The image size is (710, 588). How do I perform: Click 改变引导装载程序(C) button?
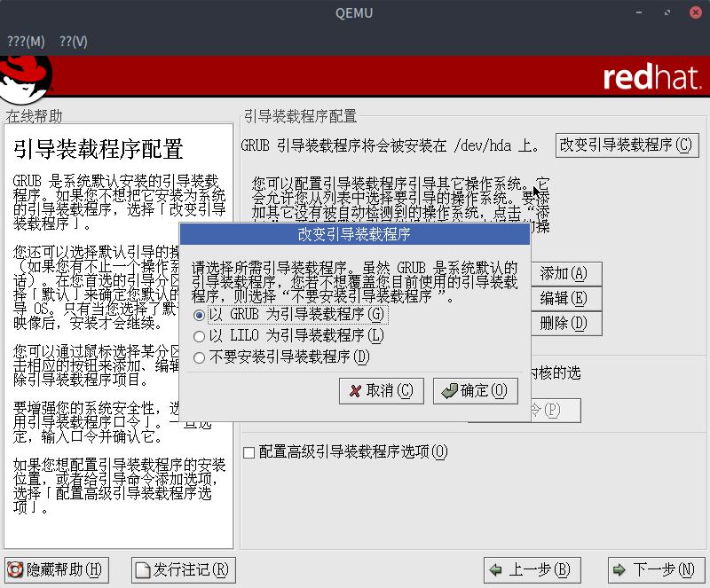[627, 145]
